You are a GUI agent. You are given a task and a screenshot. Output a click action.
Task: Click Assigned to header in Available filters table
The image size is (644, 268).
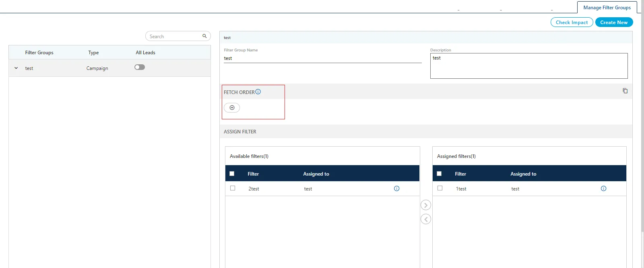coord(316,174)
